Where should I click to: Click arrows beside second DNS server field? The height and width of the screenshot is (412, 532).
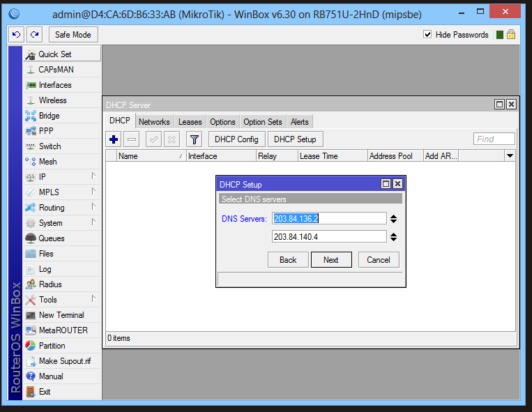coord(393,237)
